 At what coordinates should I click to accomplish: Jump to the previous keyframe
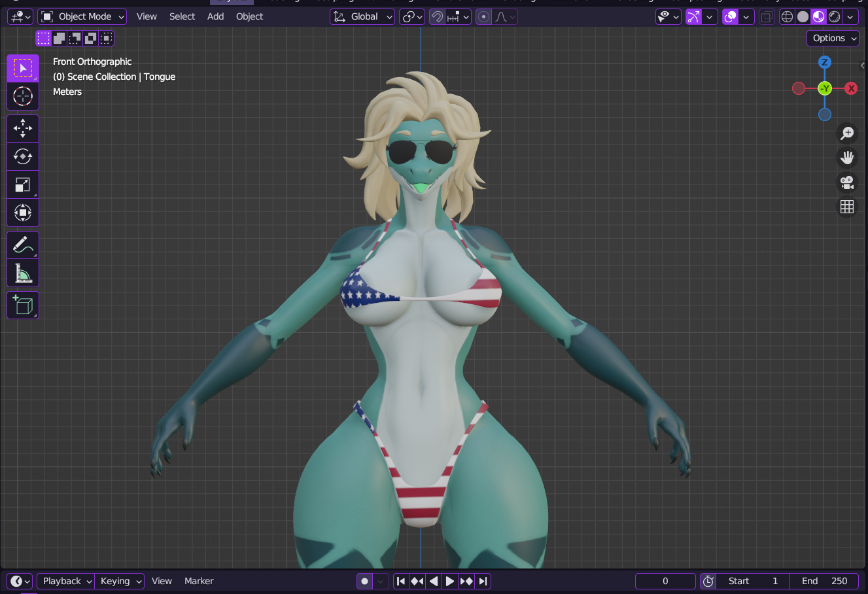(417, 581)
